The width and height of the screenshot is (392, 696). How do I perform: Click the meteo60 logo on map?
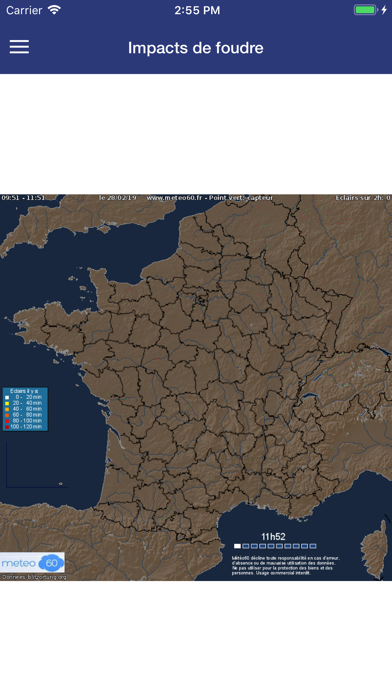click(x=32, y=563)
